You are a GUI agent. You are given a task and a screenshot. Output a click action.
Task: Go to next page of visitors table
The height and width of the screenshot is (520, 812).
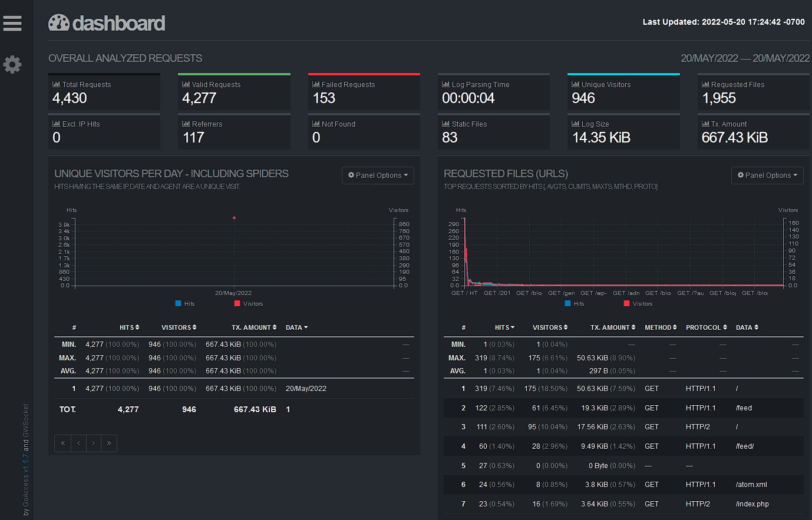94,443
